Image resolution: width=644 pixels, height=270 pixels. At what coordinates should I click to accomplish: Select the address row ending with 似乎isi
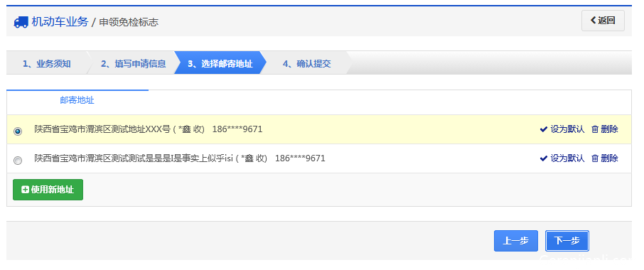(318, 158)
